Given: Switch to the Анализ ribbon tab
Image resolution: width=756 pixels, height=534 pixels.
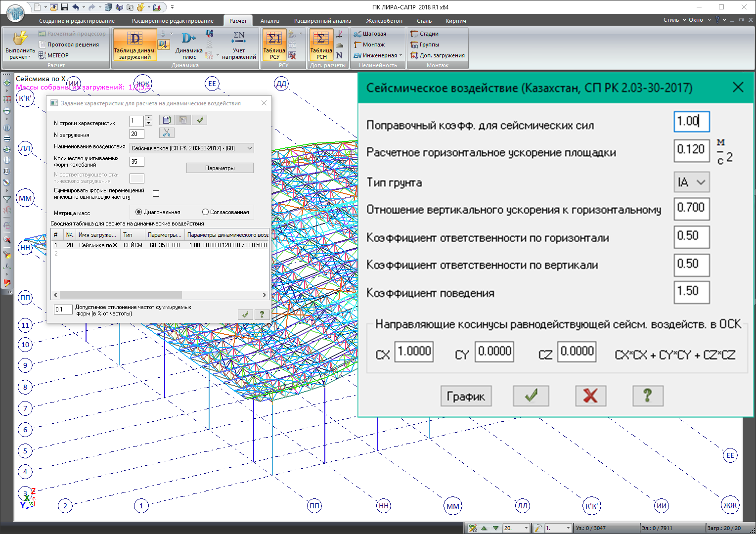Looking at the screenshot, I should 270,21.
